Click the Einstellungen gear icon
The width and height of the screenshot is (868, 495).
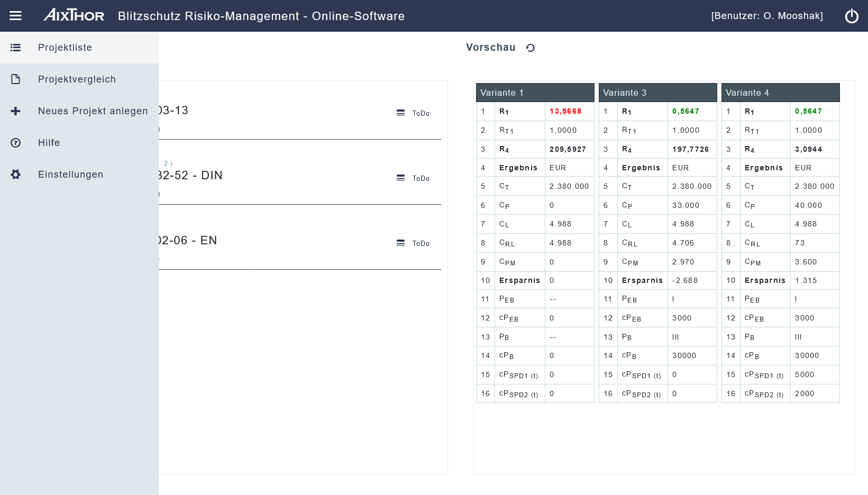(x=16, y=175)
